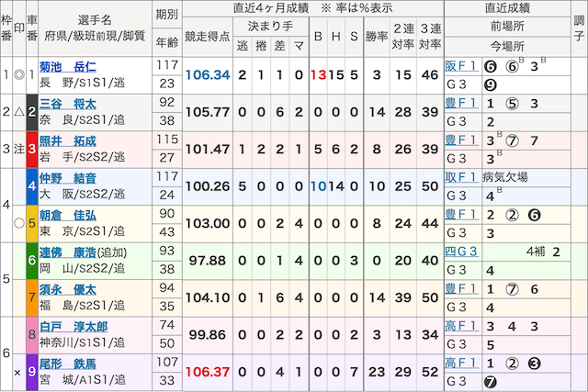Click 決まり手 column header

[270, 26]
